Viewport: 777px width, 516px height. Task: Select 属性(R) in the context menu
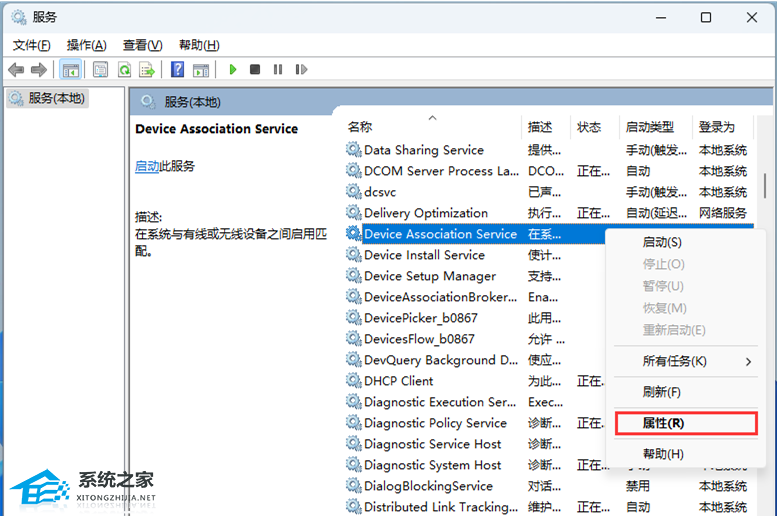[663, 423]
